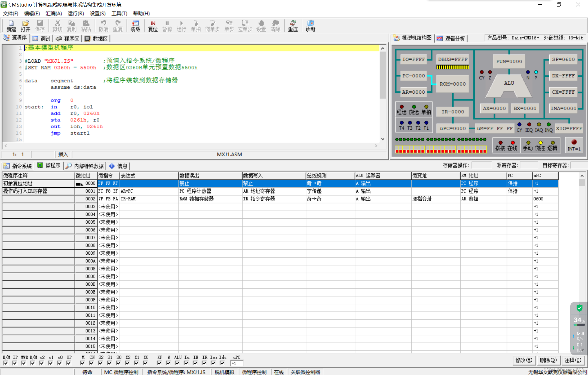Click the 诊断 (diagnose) toolbar icon

310,26
